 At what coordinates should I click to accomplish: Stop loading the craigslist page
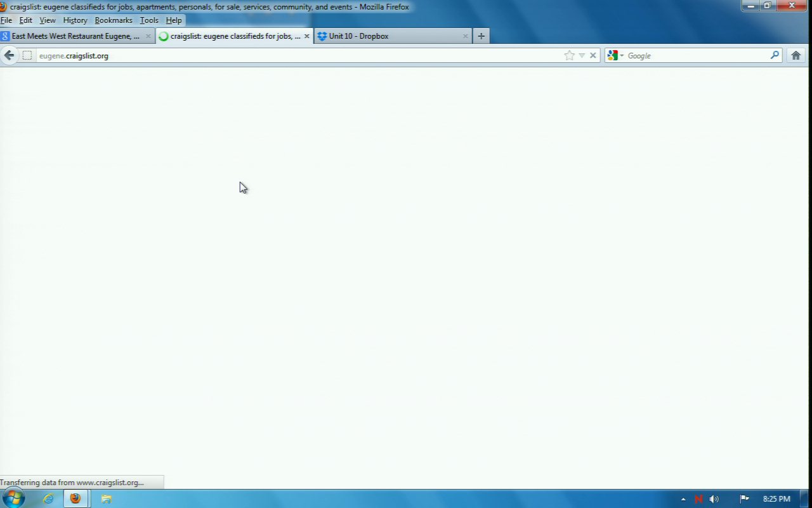593,55
